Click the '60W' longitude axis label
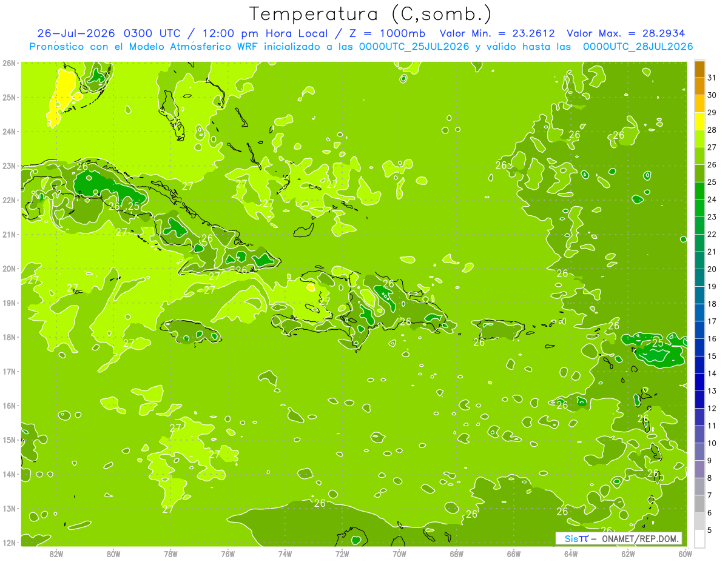Image resolution: width=728 pixels, height=562 pixels. 685,554
